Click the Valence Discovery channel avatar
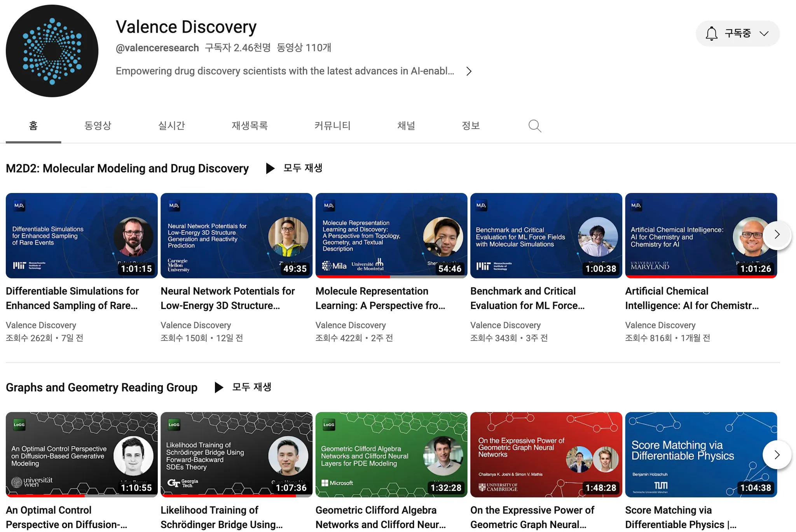Viewport: 796px width, 532px height. [x=52, y=51]
